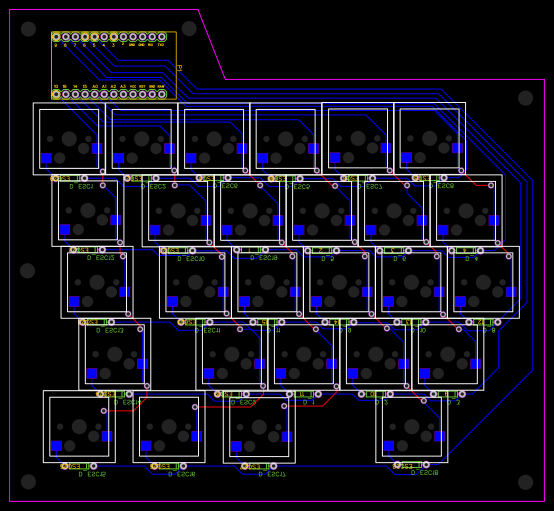Click the D_ESC7 diode label
This screenshot has height=511, width=554.
(x=370, y=187)
